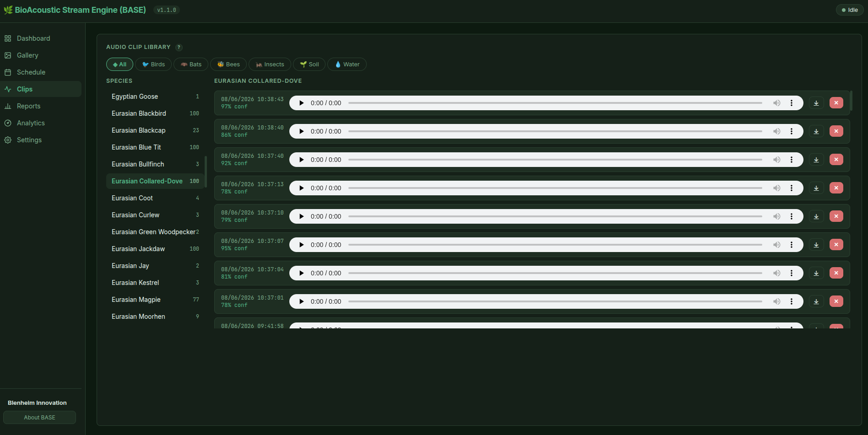Show Audio Clip Library help tooltip icon
Viewport: 868px width, 435px height.
click(x=179, y=47)
